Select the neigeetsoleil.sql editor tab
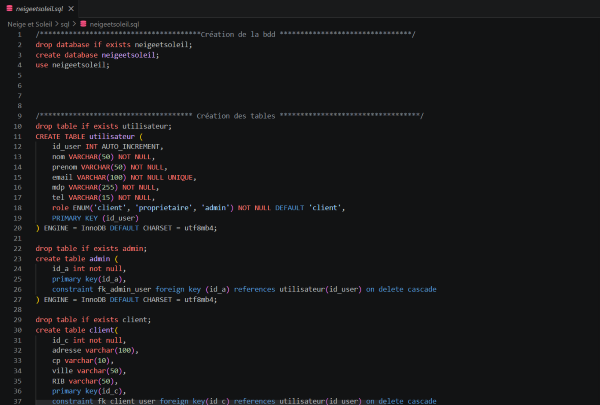Viewport: 600px width, 405px height. (x=39, y=8)
